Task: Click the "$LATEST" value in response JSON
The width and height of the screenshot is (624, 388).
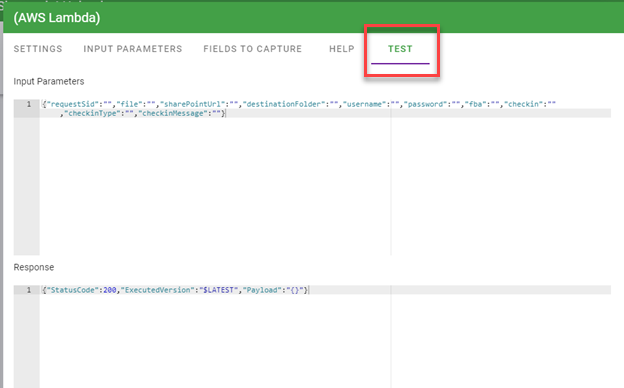Action: tap(218, 290)
